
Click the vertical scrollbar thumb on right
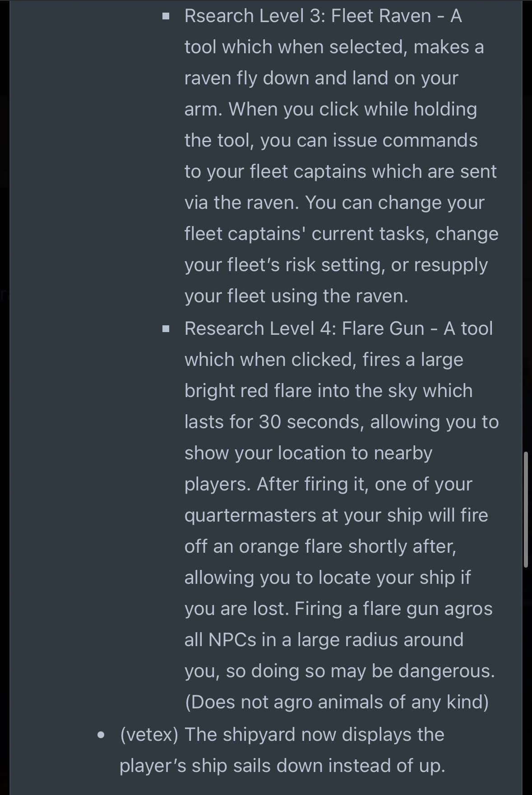coord(525,508)
